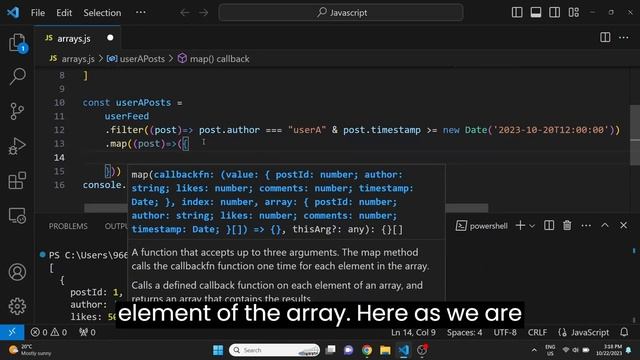Expand the overflow menu ellipsis in menu bar
The height and width of the screenshot is (360, 640).
(x=141, y=13)
